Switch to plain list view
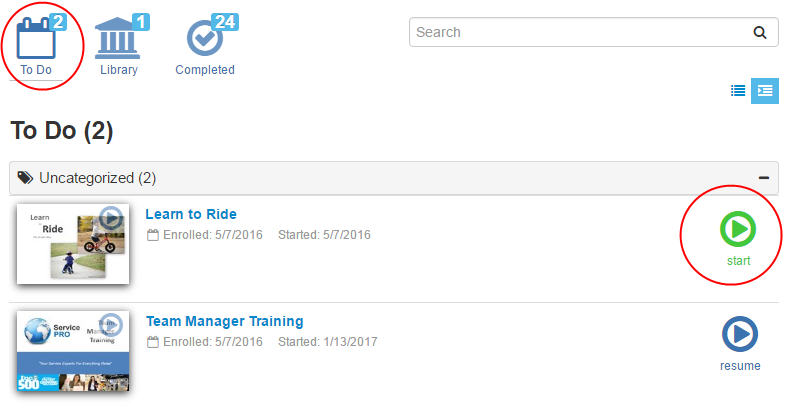 pos(738,90)
